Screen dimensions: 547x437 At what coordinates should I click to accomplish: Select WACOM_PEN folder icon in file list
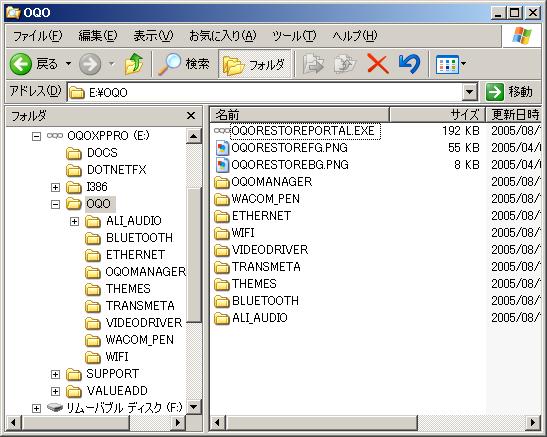[222, 199]
